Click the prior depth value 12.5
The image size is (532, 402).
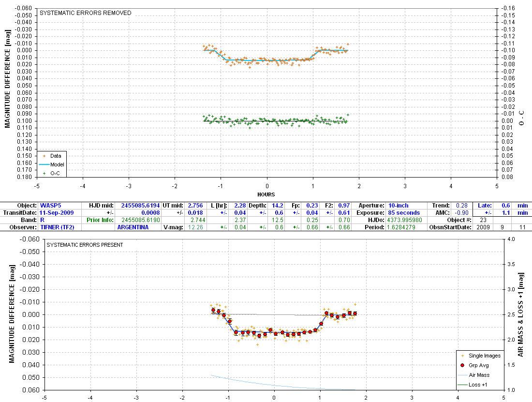[277, 220]
